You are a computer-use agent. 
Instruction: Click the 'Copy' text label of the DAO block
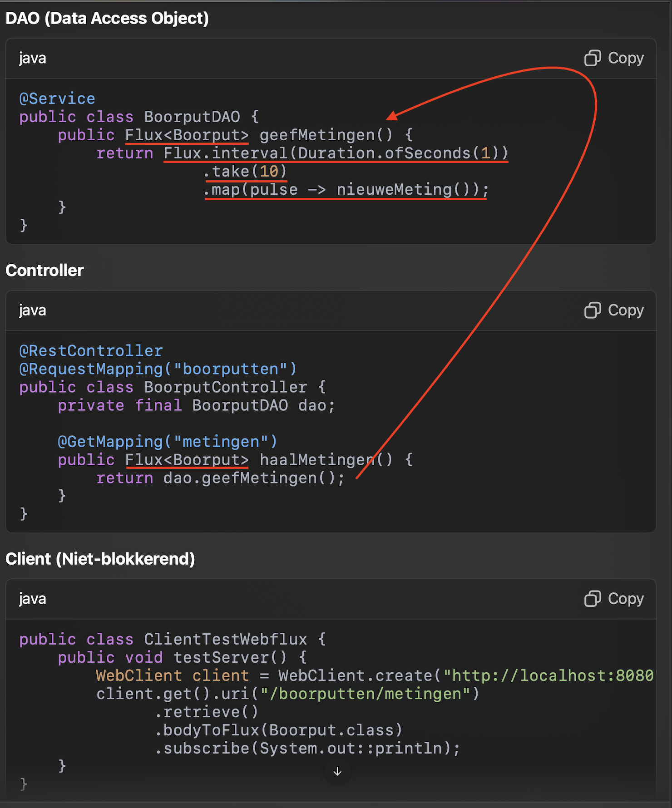pos(625,58)
